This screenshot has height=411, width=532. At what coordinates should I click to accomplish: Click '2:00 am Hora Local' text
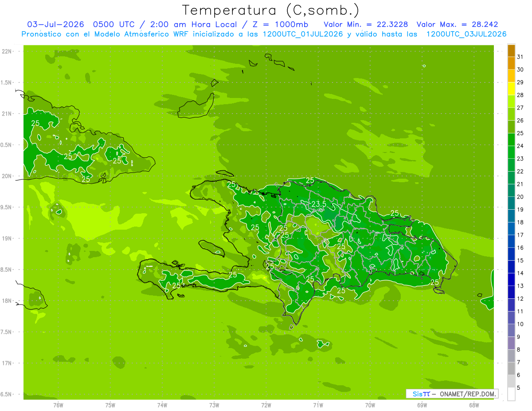pyautogui.click(x=194, y=24)
